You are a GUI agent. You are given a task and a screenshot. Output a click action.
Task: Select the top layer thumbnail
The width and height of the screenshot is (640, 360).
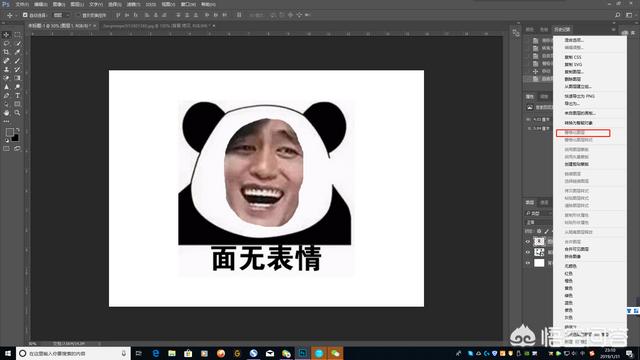click(x=539, y=242)
